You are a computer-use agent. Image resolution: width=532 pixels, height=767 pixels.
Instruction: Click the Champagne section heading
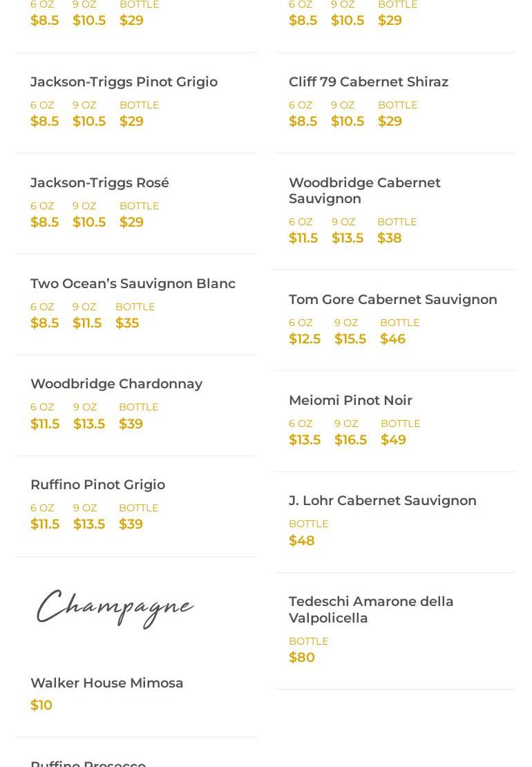tap(115, 607)
